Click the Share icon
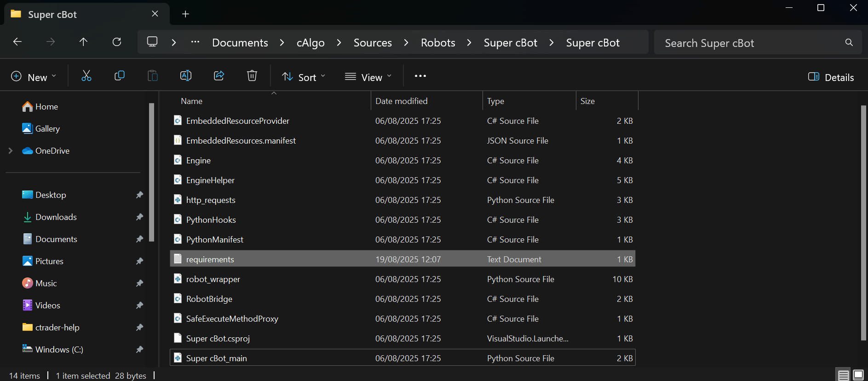Screen dimensions: 868x381 pos(219,76)
